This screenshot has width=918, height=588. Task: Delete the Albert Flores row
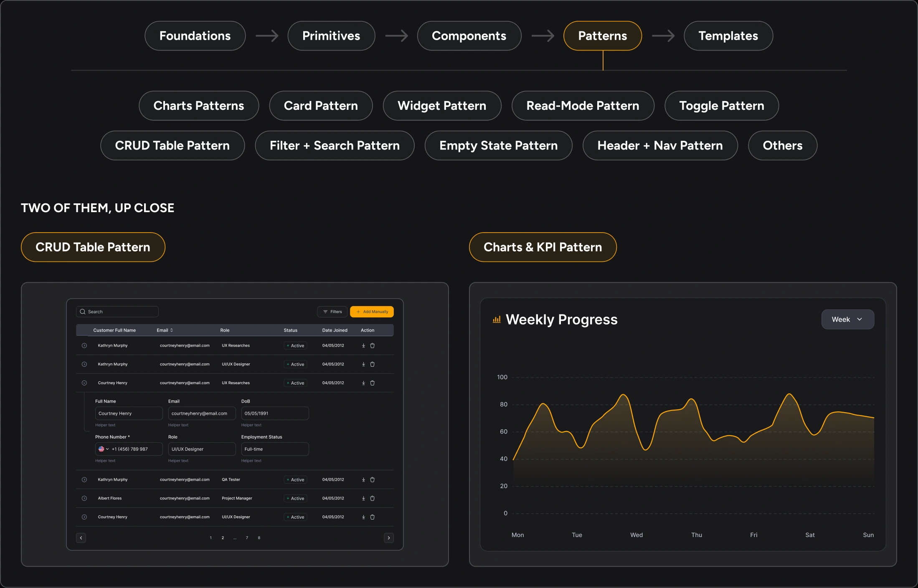click(373, 499)
